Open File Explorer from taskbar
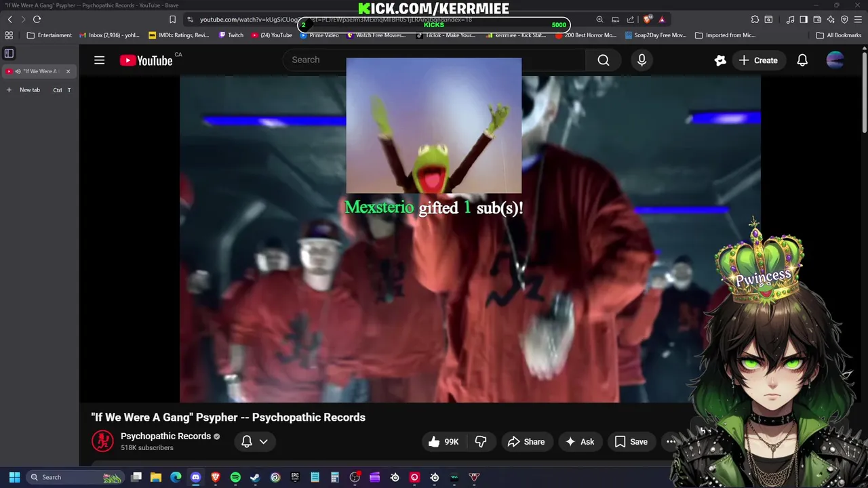 tap(156, 477)
